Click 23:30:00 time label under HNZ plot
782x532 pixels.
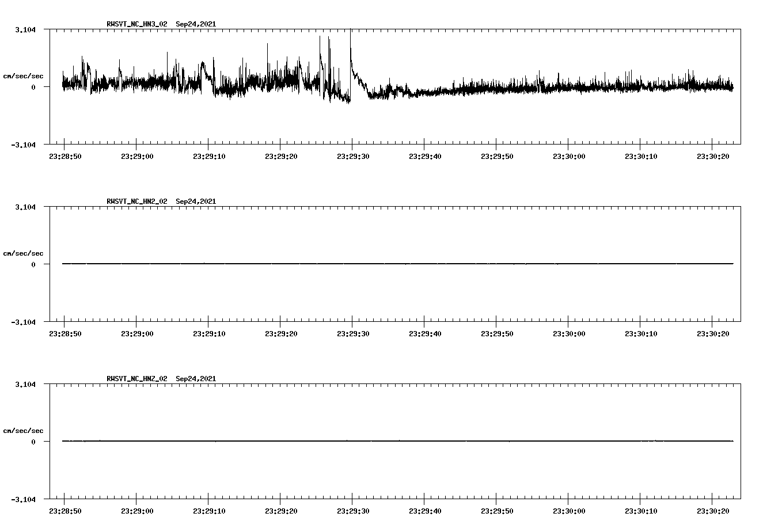568,511
